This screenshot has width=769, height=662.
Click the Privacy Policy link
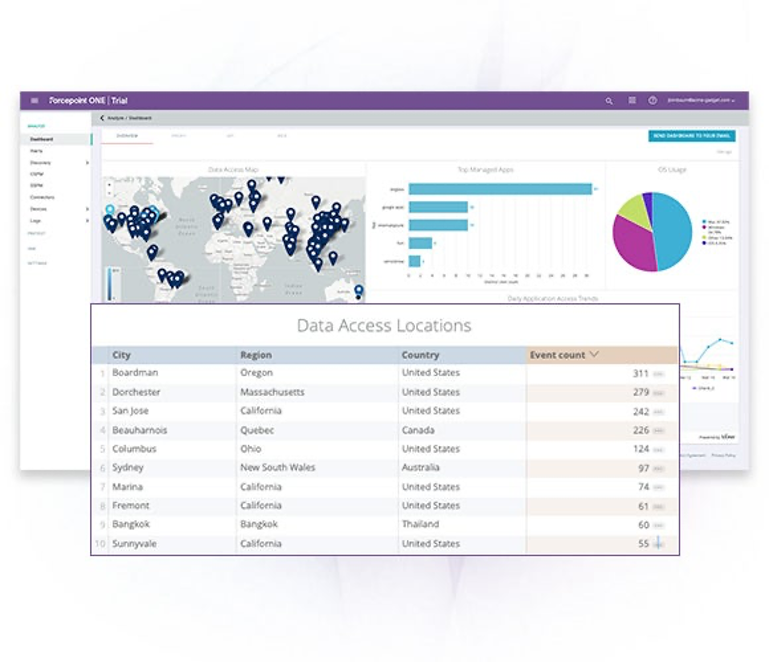pyautogui.click(x=723, y=455)
